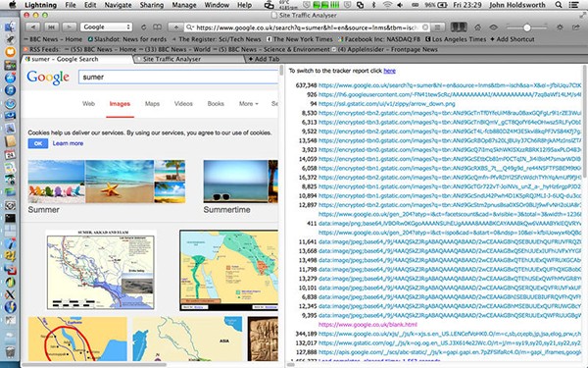Open the bookmarks book icon
This screenshot has width=588, height=368.
158,27
